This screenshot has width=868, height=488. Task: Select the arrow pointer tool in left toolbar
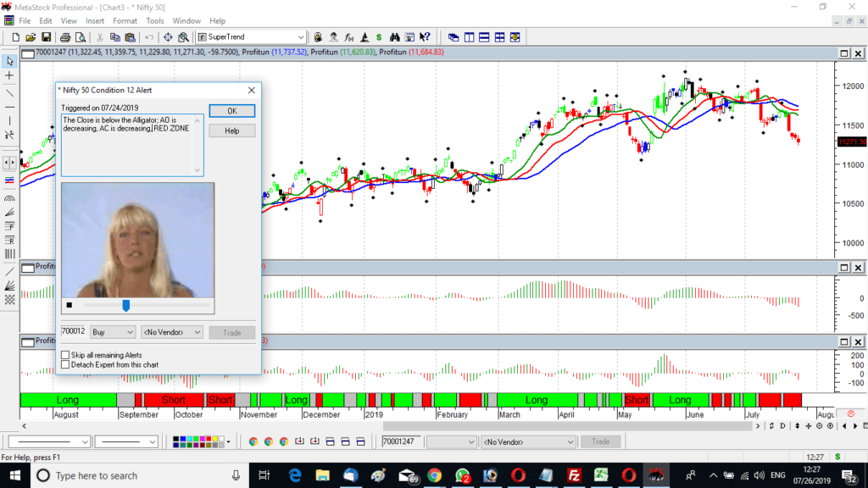[9, 61]
